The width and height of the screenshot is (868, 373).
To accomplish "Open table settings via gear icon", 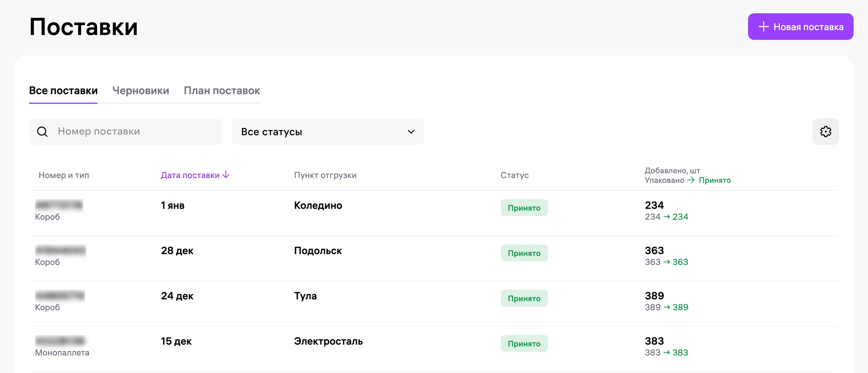I will 825,132.
